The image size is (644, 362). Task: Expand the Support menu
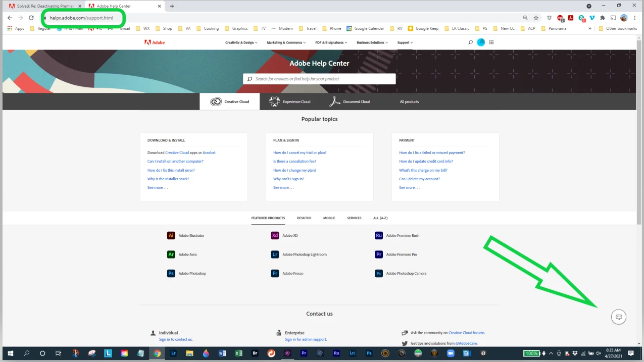pyautogui.click(x=405, y=42)
